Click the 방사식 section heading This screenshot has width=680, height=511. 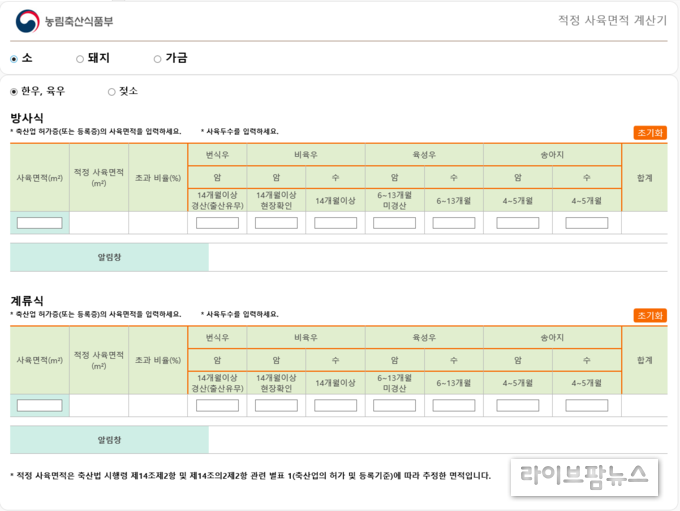pos(27,118)
